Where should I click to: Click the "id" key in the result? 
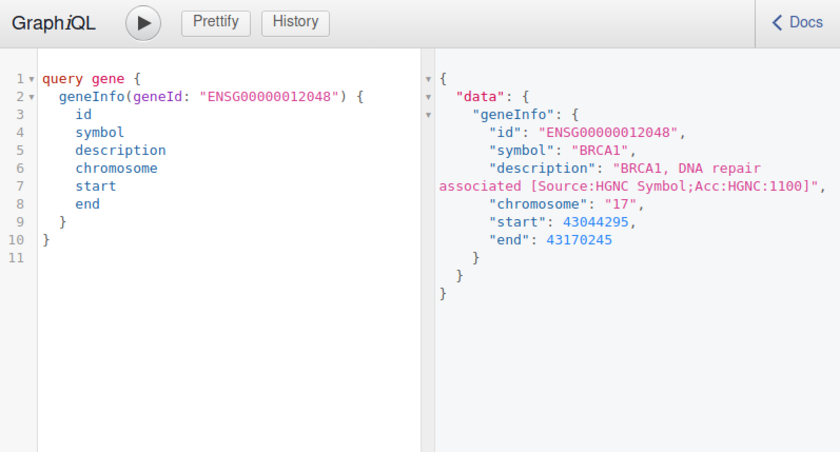tap(505, 132)
